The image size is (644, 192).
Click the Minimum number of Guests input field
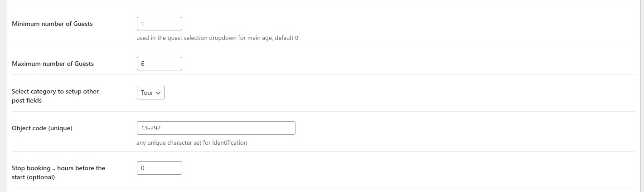click(159, 24)
